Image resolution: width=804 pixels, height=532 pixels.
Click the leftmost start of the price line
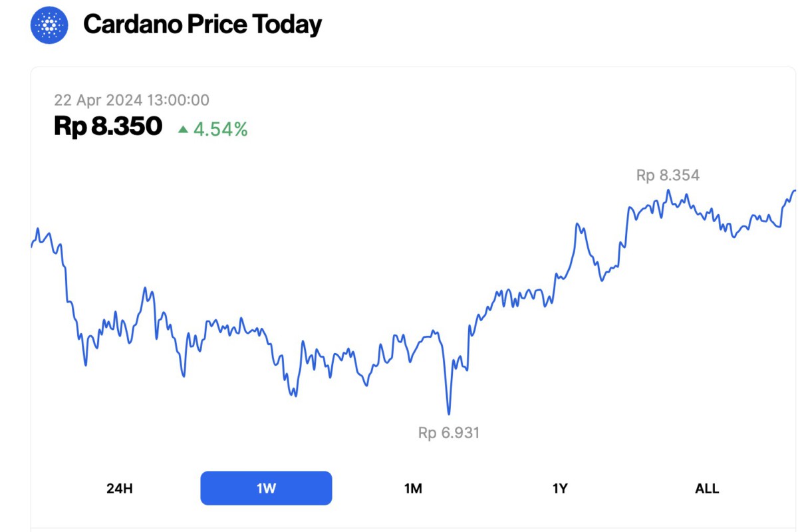point(32,246)
